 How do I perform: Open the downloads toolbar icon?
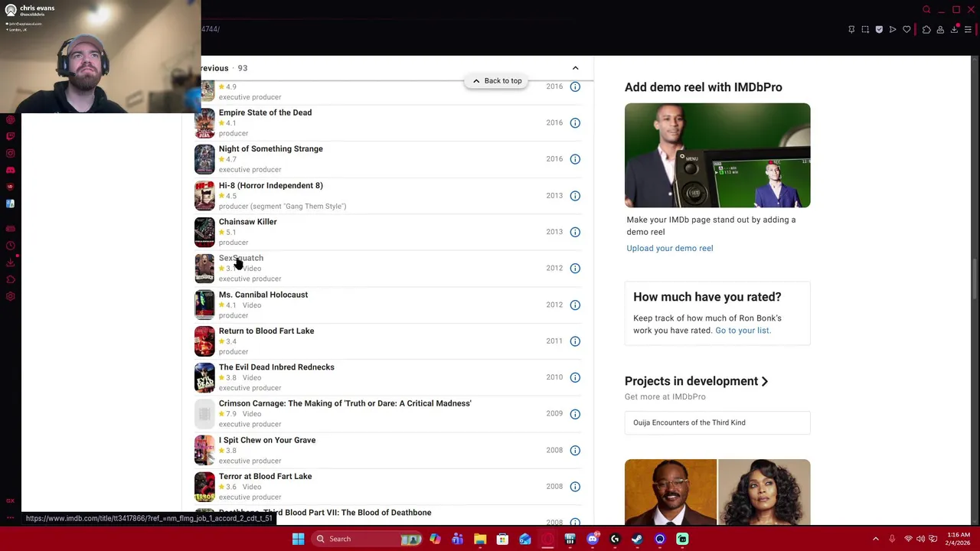click(x=954, y=30)
